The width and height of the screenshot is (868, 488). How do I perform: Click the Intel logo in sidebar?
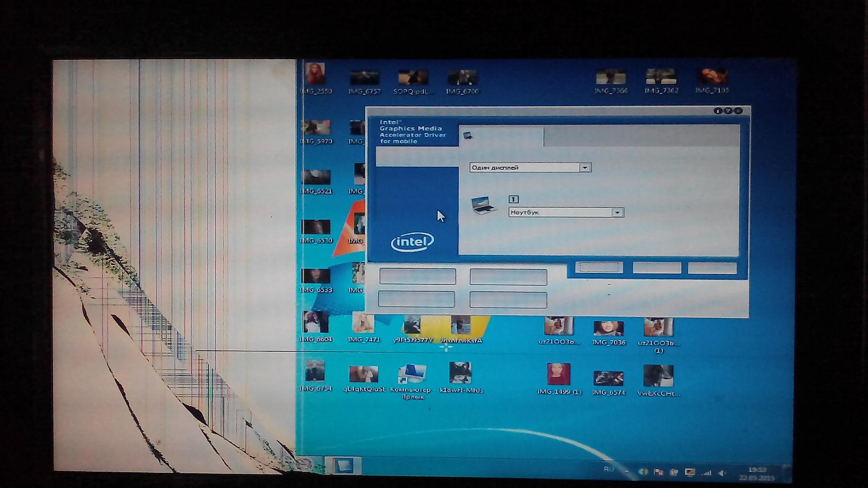coord(412,242)
